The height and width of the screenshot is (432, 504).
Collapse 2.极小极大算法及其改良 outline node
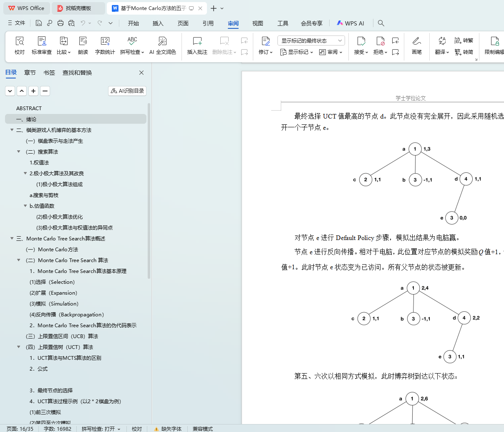(25, 173)
